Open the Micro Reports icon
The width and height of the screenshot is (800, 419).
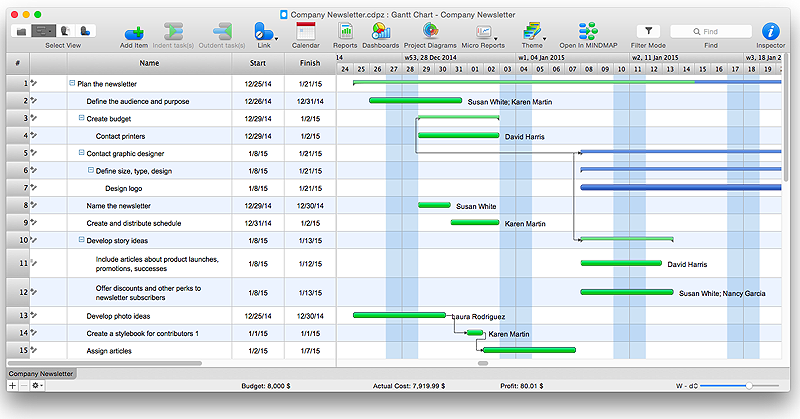click(x=482, y=32)
